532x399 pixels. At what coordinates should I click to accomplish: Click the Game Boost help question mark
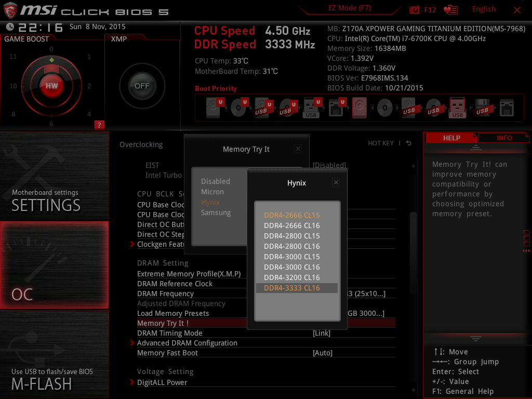tap(99, 125)
